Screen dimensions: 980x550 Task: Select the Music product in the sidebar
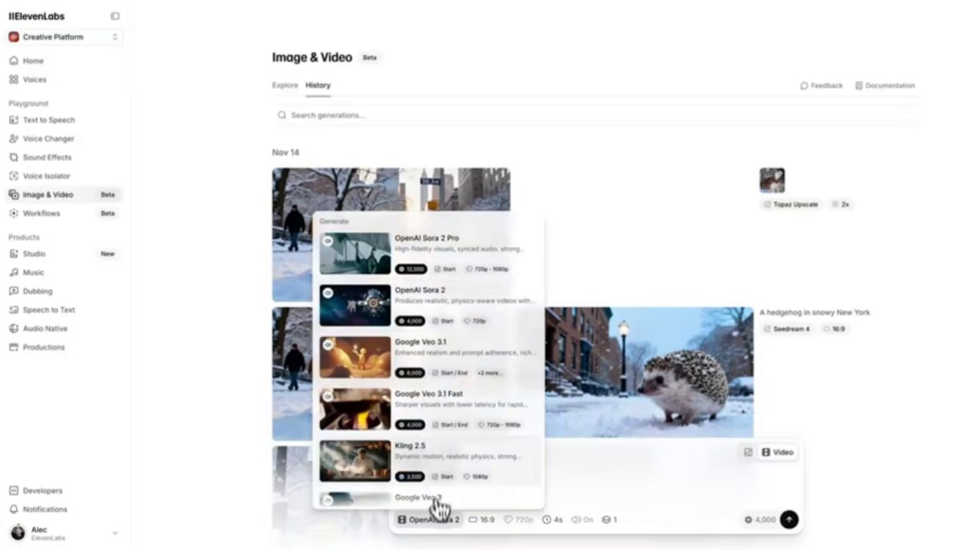33,272
